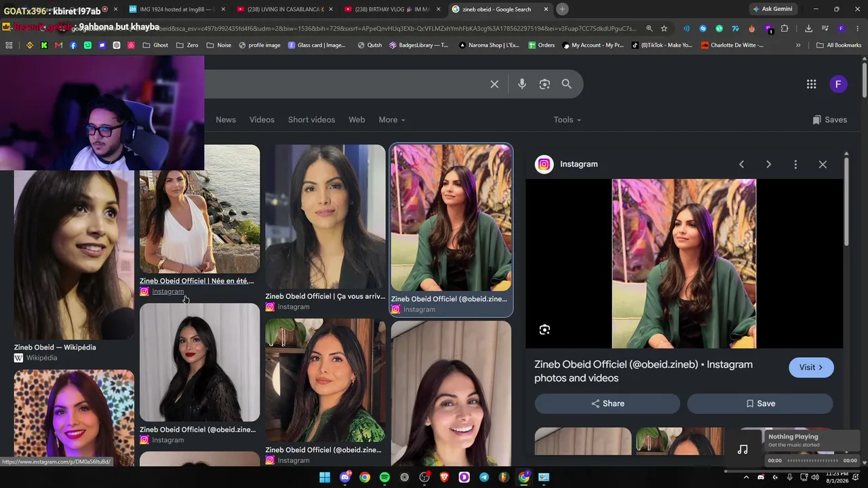Launch Brave browser from the taskbar
Screen dimensions: 868x488
coord(444,477)
